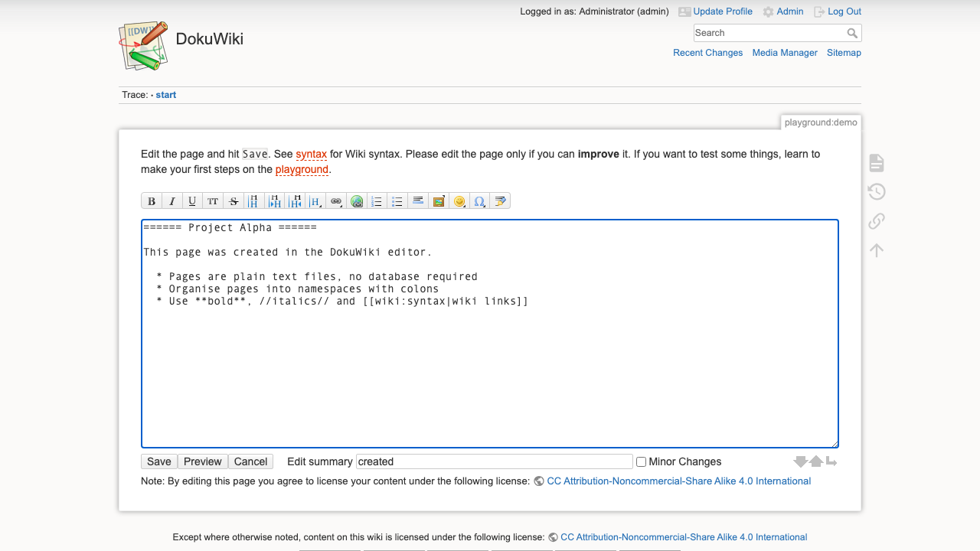Viewport: 980px width, 551px height.
Task: Insert signature into the text
Action: coord(500,201)
